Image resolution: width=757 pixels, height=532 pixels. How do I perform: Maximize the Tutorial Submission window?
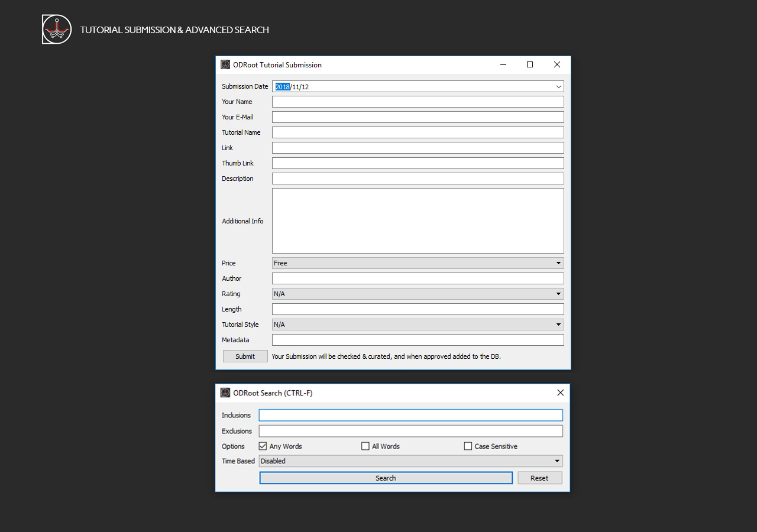[530, 65]
